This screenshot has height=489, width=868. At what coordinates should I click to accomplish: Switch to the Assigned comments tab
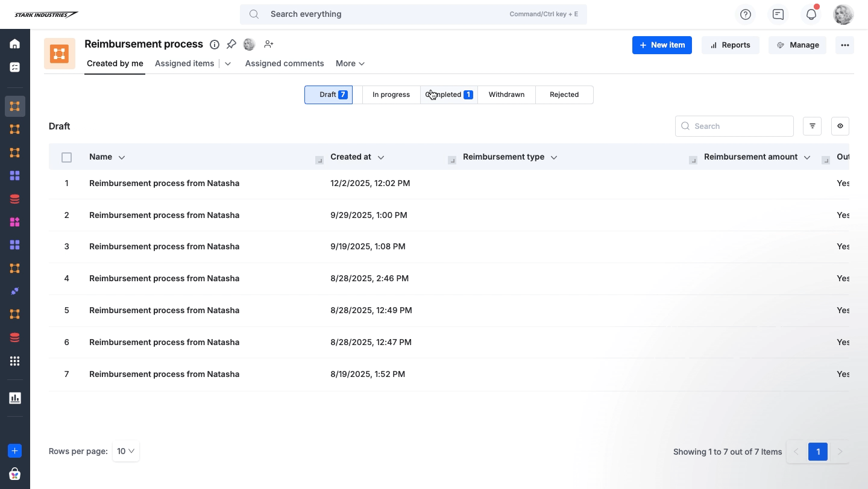click(284, 63)
